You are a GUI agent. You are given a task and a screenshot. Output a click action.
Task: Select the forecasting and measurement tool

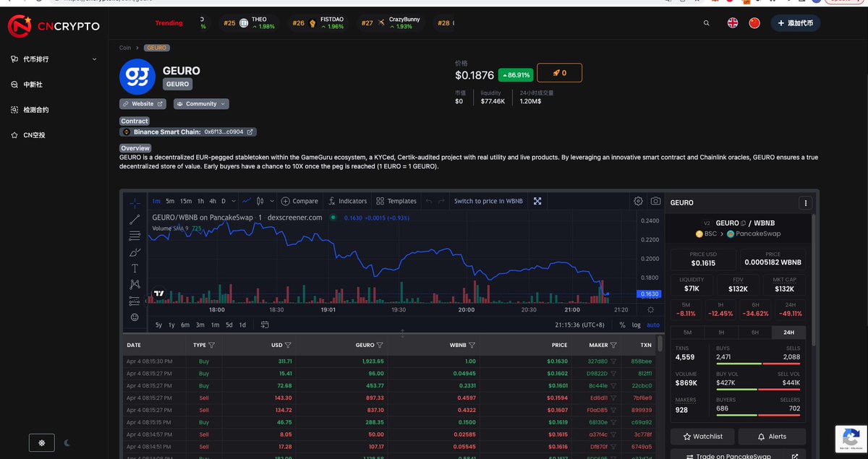pyautogui.click(x=135, y=301)
